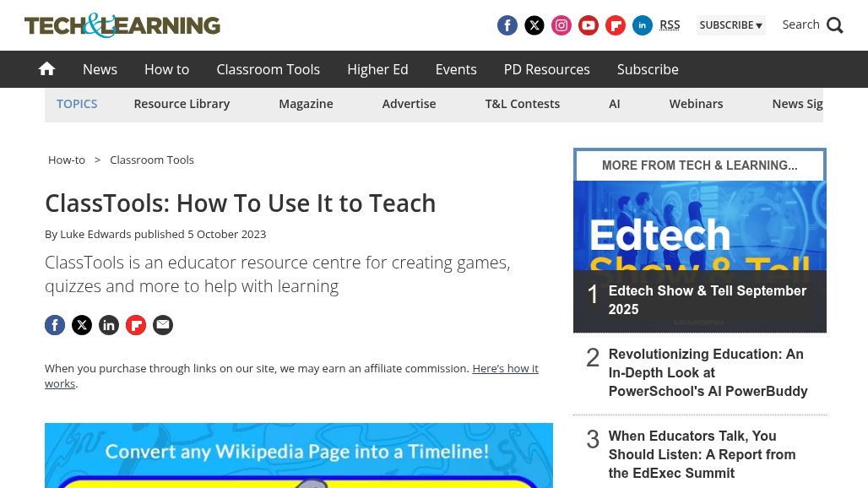The width and height of the screenshot is (868, 488).
Task: Select News Sig topic link
Action: coord(797,104)
